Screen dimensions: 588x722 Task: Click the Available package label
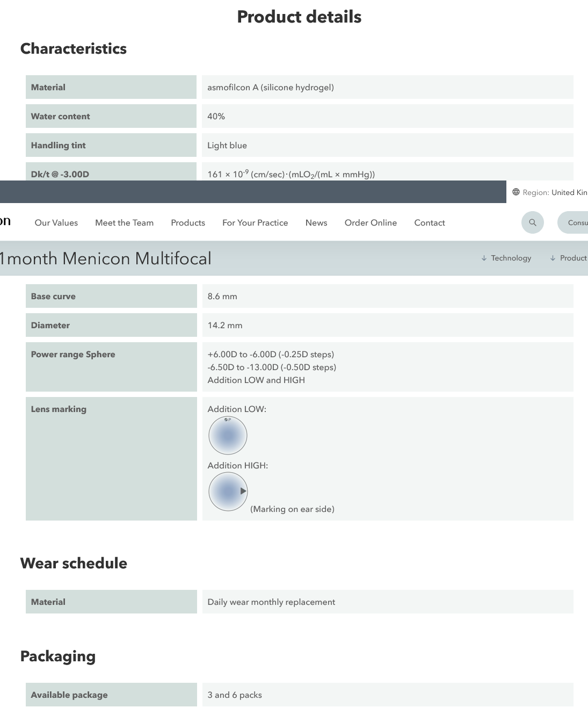[x=69, y=695]
